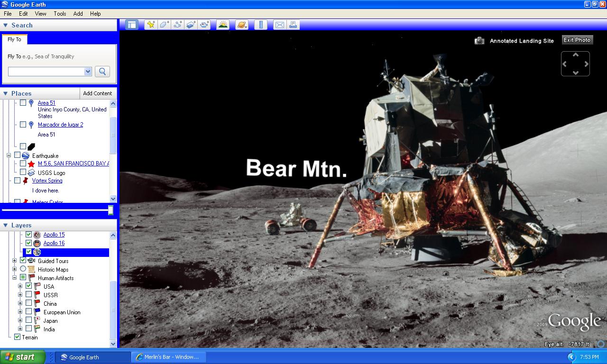Check the Earthquake folder checkbox
Viewport: 607px width, 364px height.
(x=17, y=155)
